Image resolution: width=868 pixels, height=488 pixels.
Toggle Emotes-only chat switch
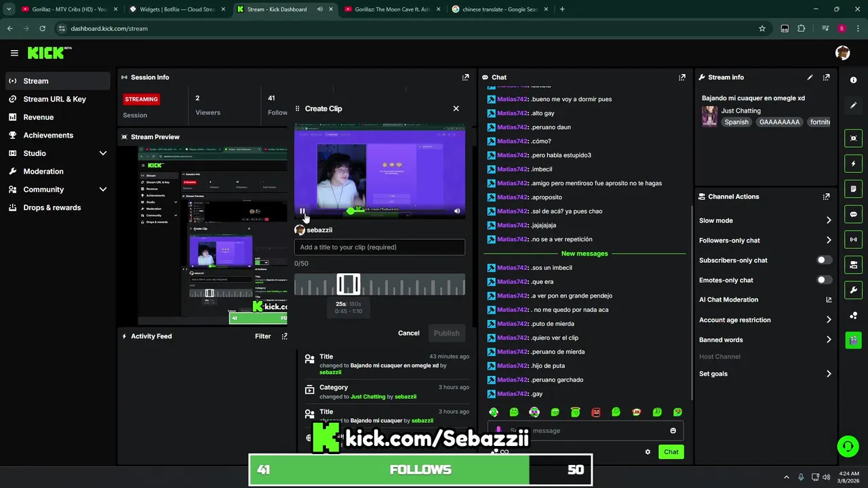824,280
